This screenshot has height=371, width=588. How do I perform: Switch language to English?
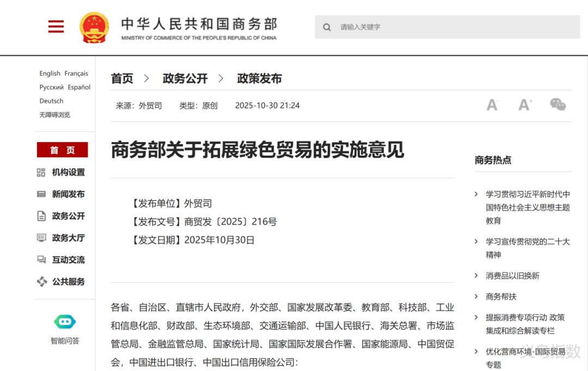pos(50,73)
